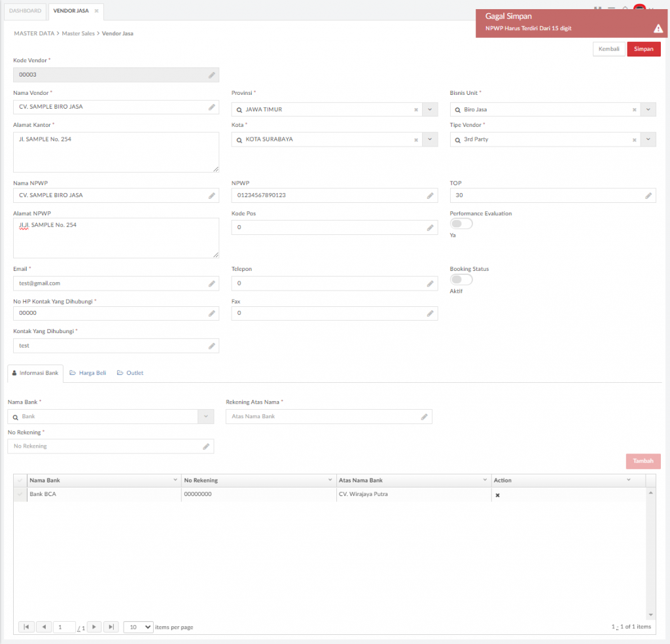This screenshot has width=670, height=644.
Task: Switch to the DASHBOARD tab
Action: (26, 10)
